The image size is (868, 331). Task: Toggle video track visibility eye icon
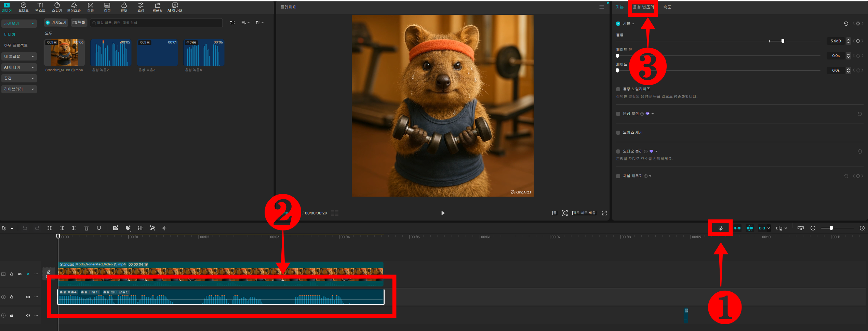click(20, 274)
